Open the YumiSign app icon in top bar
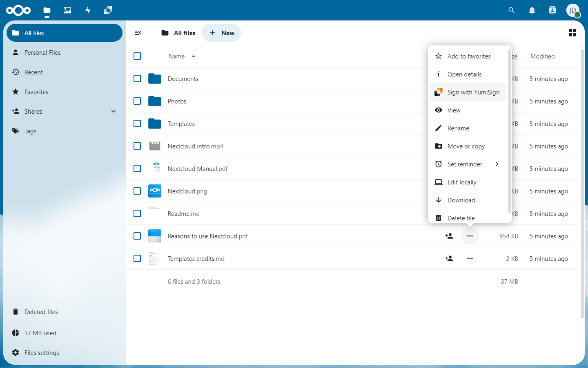This screenshot has width=588, height=368. coord(108,10)
